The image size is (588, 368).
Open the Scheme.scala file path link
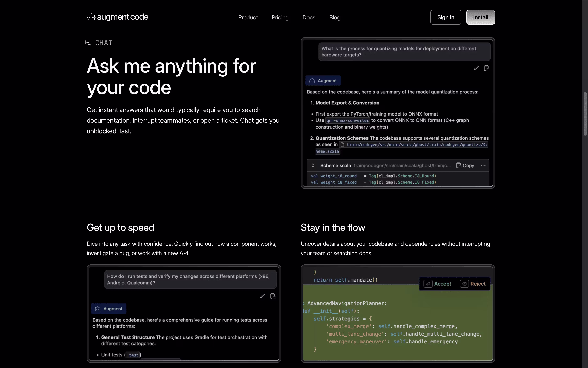[401, 148]
